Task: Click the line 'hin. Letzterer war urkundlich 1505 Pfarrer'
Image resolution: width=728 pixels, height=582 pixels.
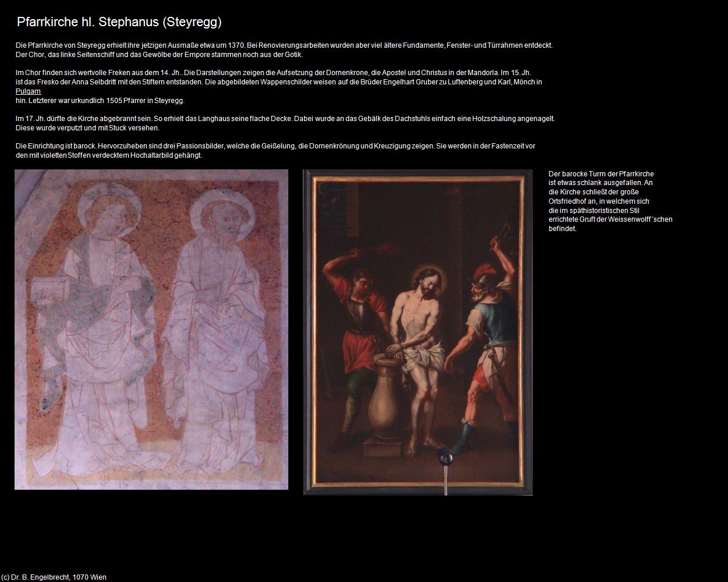Action: (x=100, y=101)
